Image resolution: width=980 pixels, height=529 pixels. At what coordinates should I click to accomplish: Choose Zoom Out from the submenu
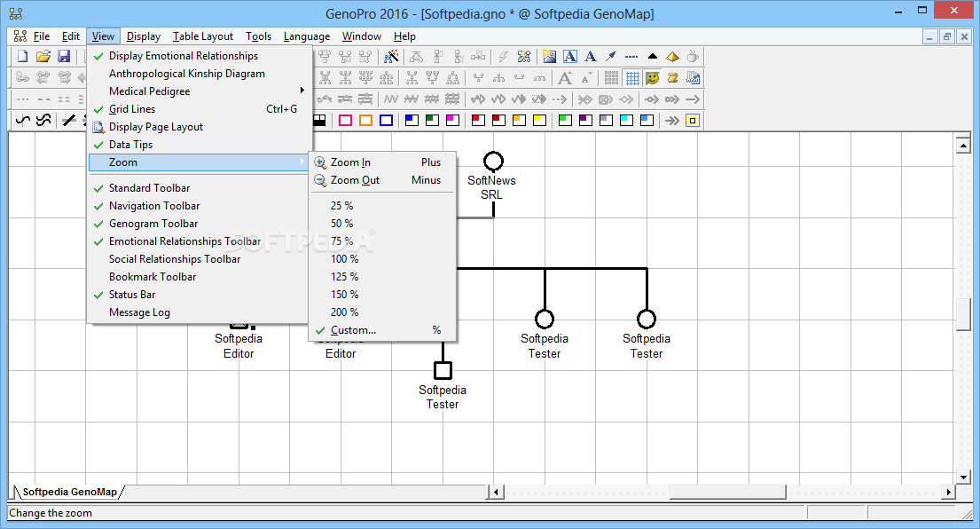(x=382, y=180)
